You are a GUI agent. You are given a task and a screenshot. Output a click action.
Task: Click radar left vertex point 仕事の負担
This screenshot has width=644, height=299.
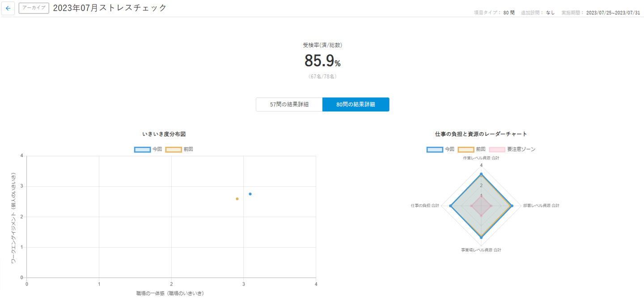click(x=450, y=205)
